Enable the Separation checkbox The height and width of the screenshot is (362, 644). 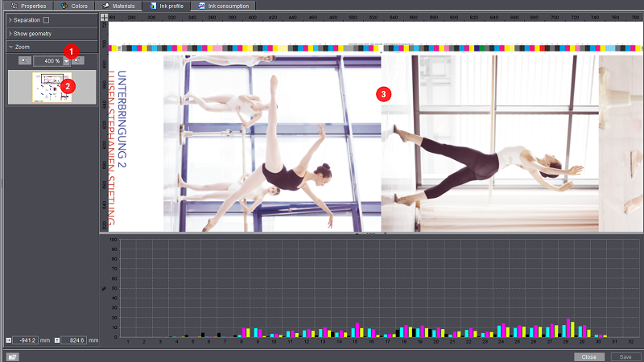click(x=46, y=19)
